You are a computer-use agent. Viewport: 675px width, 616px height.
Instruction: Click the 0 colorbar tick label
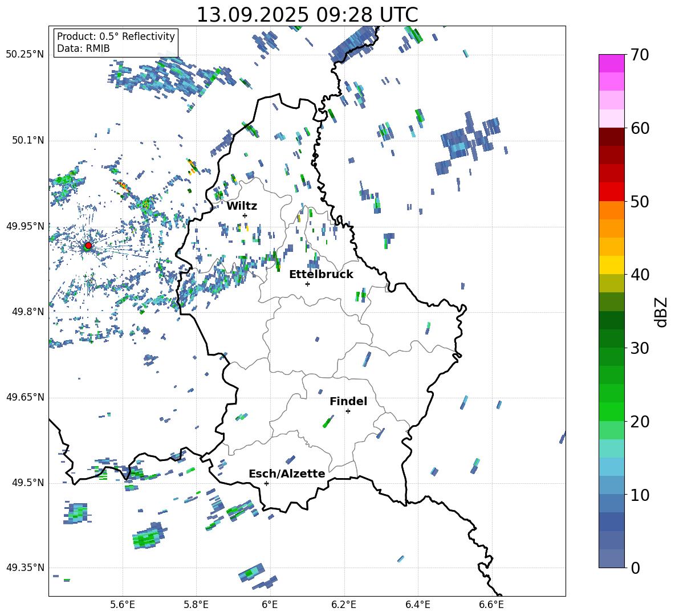tap(635, 568)
